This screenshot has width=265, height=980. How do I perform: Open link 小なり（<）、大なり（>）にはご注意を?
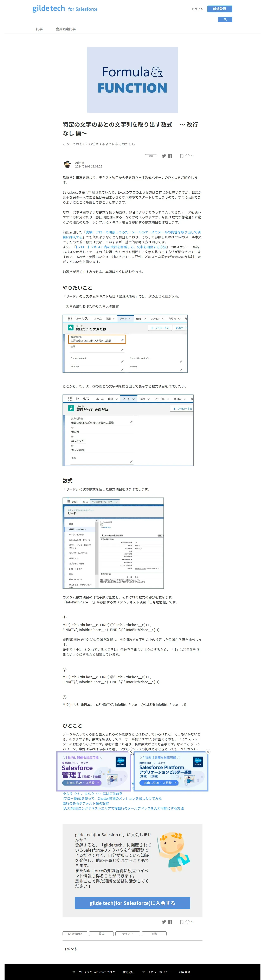[93, 794]
